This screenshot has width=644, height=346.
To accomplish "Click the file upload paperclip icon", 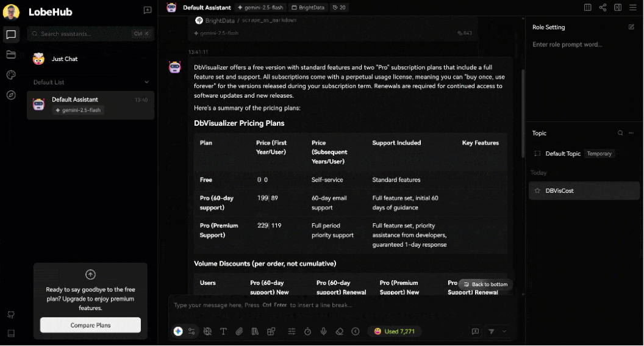I will (x=239, y=331).
